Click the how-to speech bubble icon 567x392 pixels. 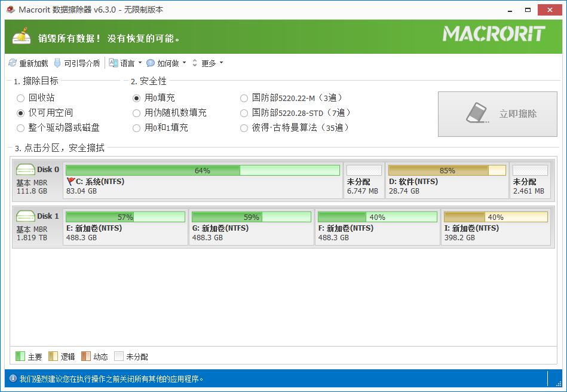coord(151,63)
